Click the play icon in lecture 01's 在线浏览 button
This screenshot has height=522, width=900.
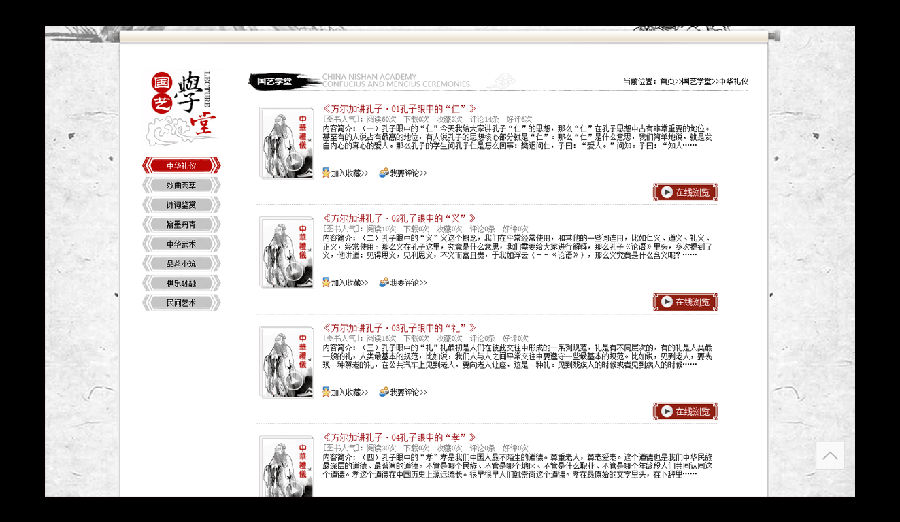[666, 192]
